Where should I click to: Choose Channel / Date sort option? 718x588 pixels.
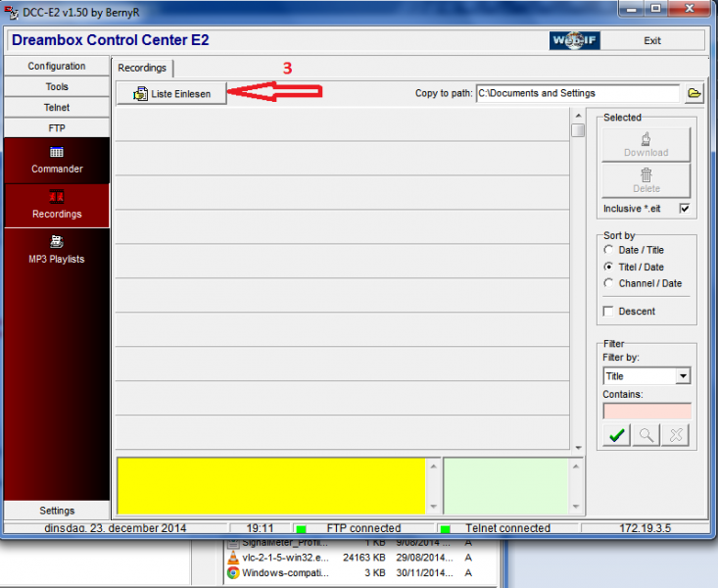(609, 283)
